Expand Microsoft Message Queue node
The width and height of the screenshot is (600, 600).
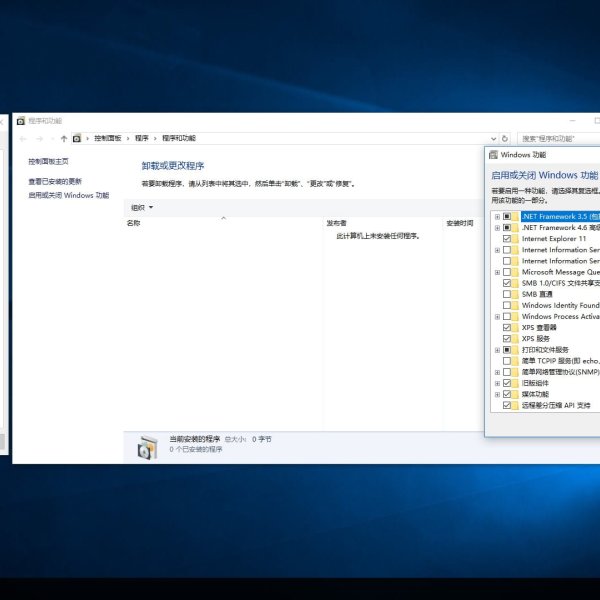497,272
